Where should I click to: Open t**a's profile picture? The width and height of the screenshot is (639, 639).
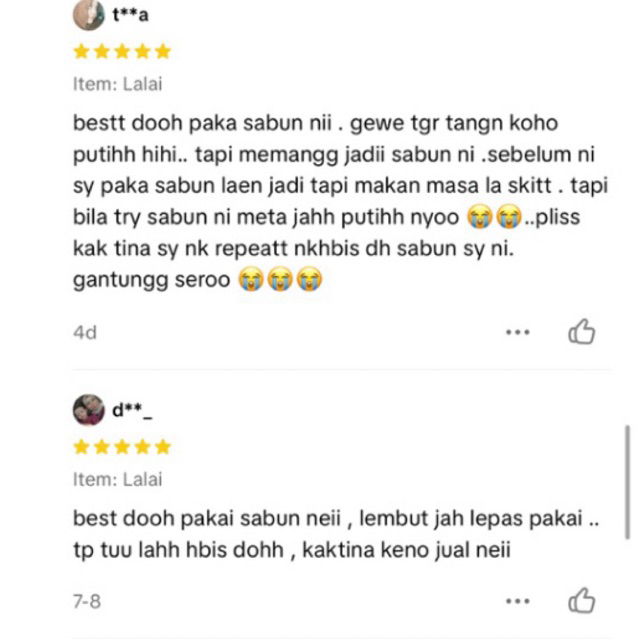88,15
